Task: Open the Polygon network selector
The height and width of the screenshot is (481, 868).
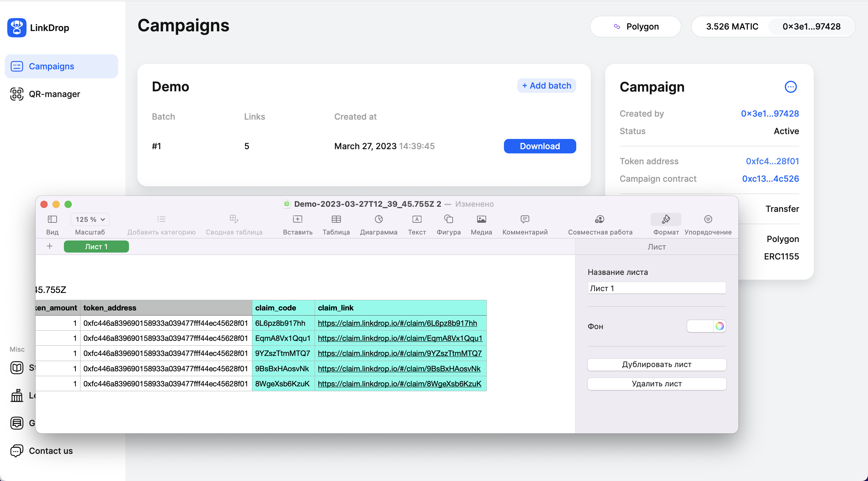Action: (x=636, y=27)
